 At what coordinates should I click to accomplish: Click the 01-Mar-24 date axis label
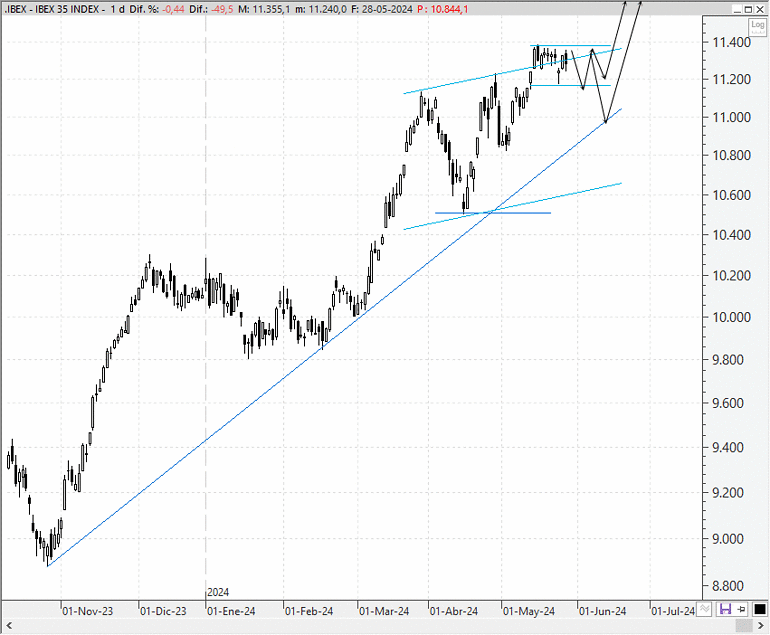(x=384, y=611)
